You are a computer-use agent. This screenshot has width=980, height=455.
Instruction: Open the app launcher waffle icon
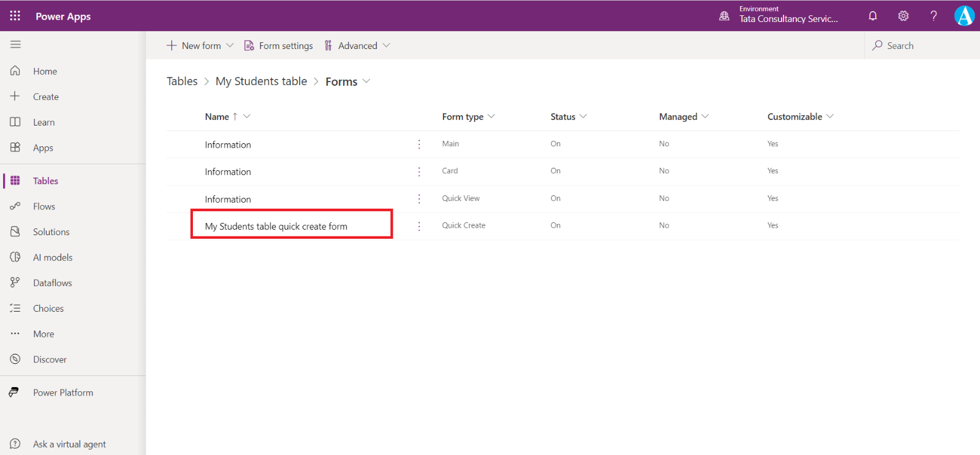tap(15, 16)
